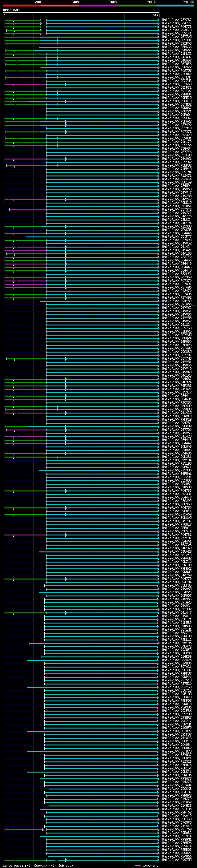Click hit label UniRef100_P12328
197x868 pixels.
tap(177, 762)
